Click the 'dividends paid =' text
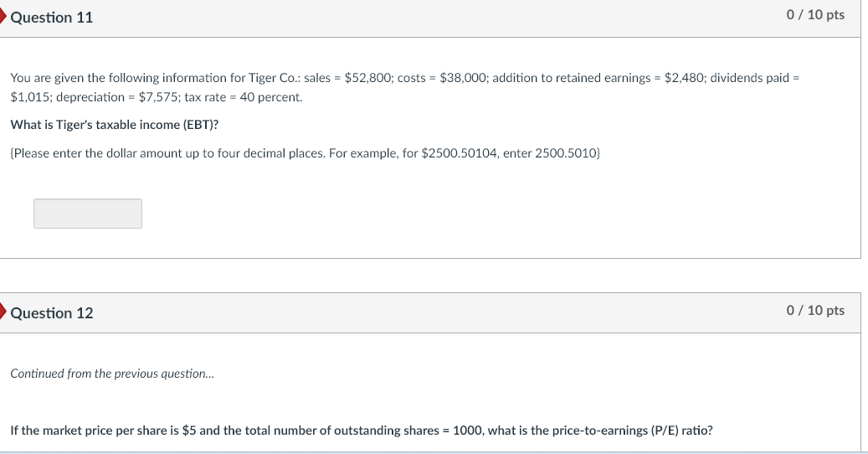The height and width of the screenshot is (454, 868). [755, 78]
